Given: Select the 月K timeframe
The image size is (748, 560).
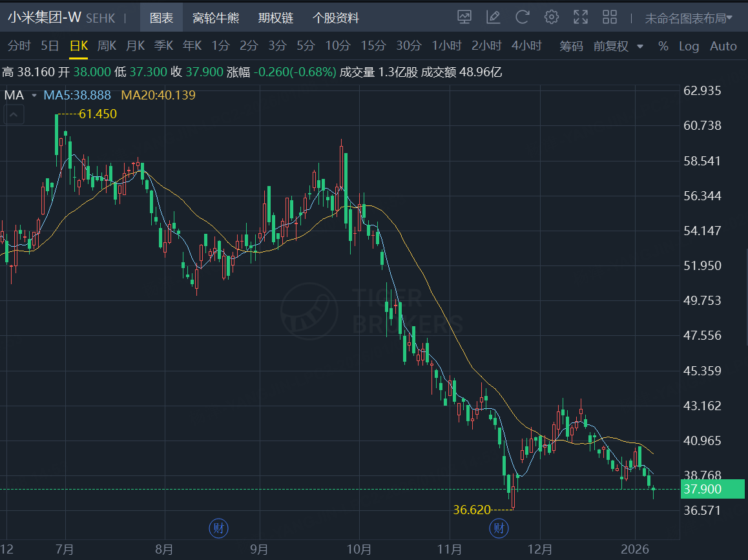Looking at the screenshot, I should pos(136,46).
